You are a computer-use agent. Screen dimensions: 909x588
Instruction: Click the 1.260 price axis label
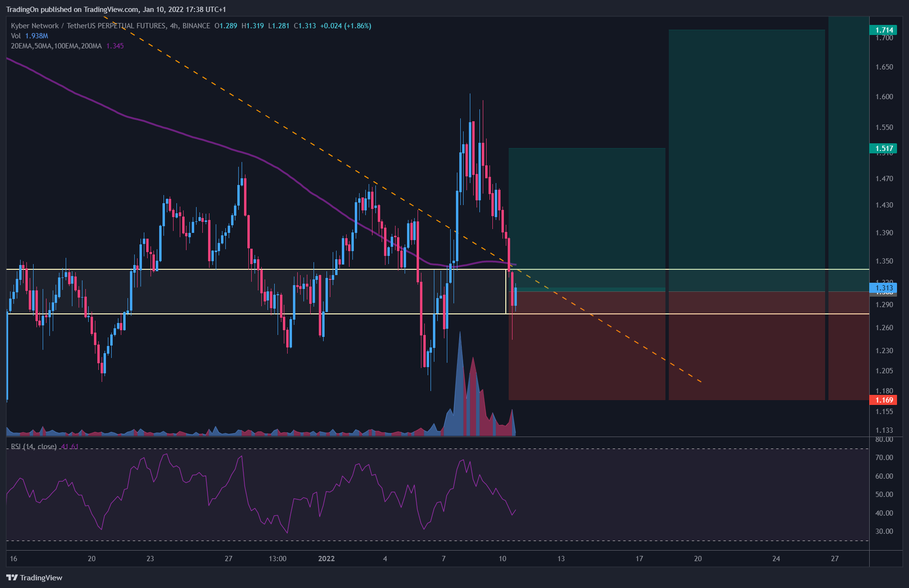(884, 327)
